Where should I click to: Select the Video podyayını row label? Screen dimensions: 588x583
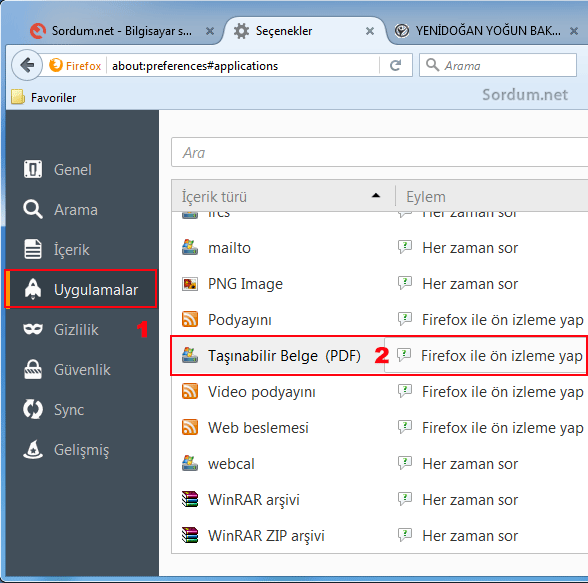tap(262, 392)
